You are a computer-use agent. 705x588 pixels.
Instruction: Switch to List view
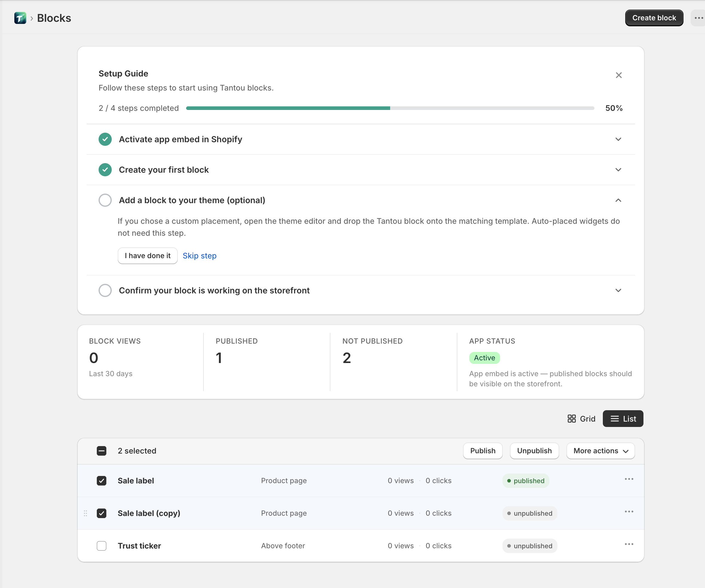623,419
